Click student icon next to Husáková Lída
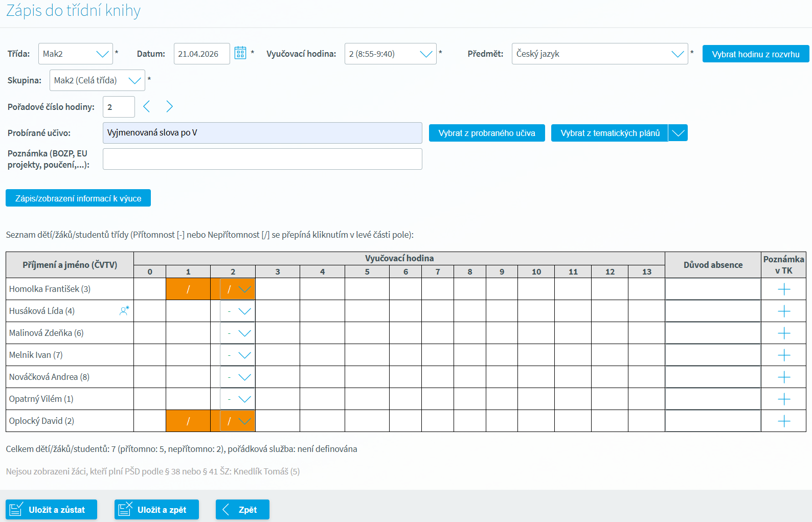 pos(124,310)
